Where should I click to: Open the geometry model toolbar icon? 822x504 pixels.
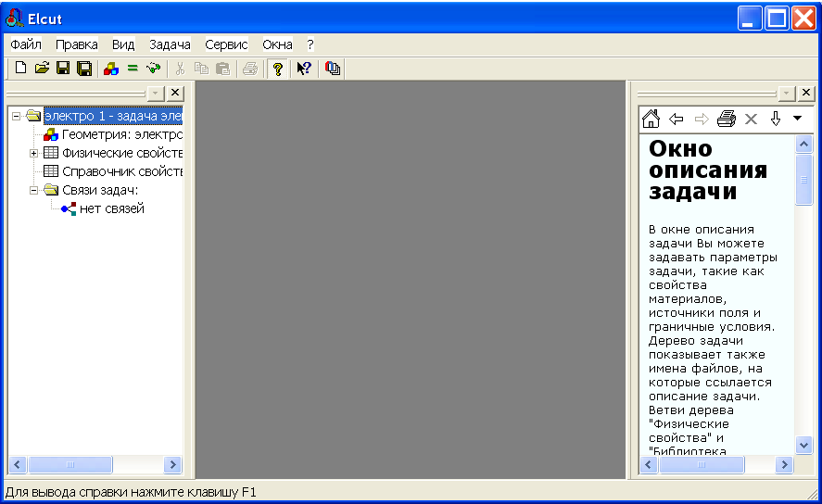pos(111,69)
